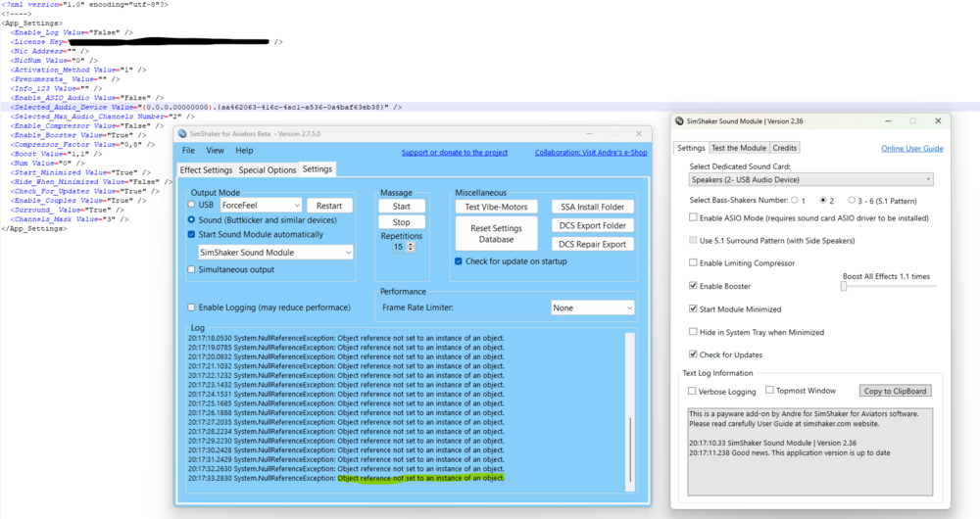Select Bass-Shakers Number 1 radio button
The image size is (980, 519).
click(795, 201)
